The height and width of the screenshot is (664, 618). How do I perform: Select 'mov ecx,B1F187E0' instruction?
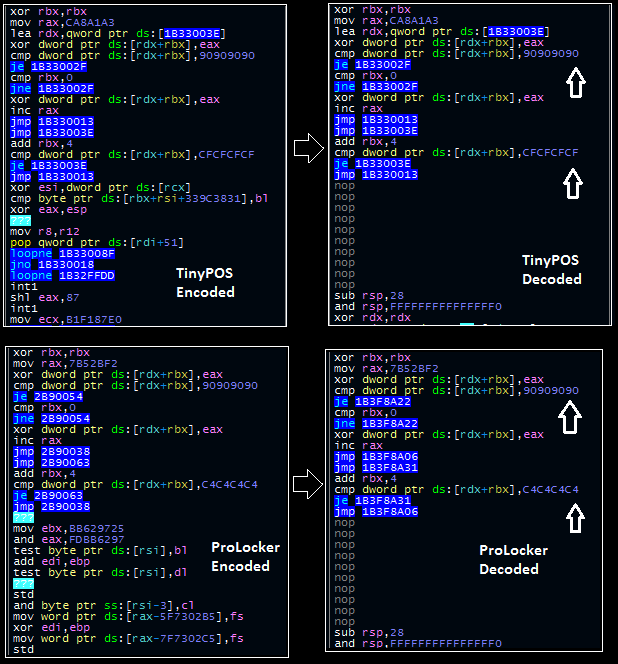click(x=66, y=320)
